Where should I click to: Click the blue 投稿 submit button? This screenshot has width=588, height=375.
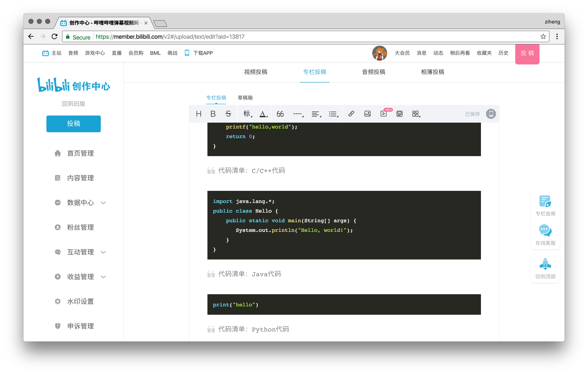[x=74, y=124]
